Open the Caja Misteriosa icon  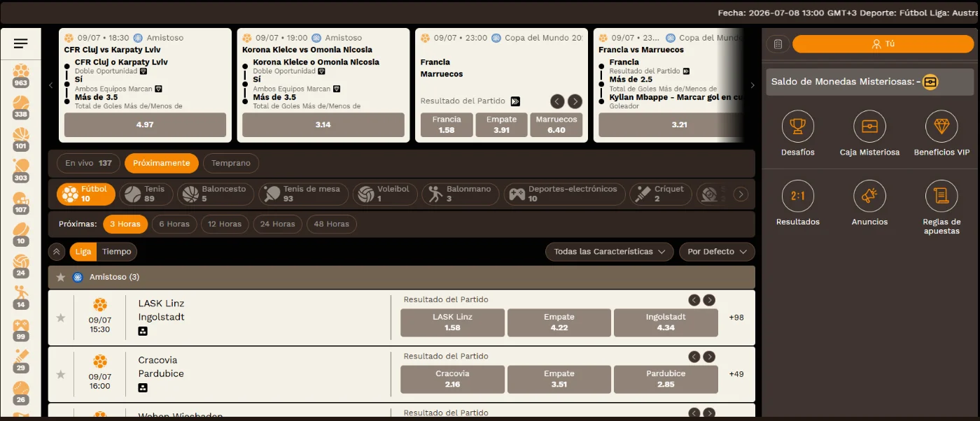[x=869, y=127]
